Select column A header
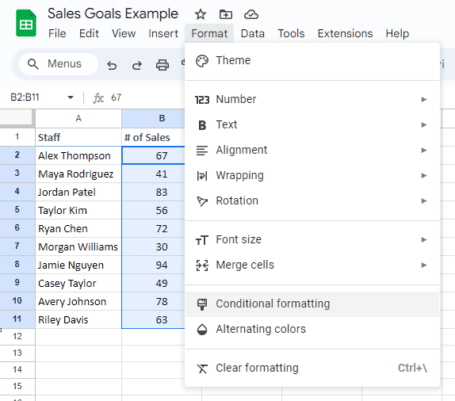Screen dimensions: 455x401 pos(78,118)
